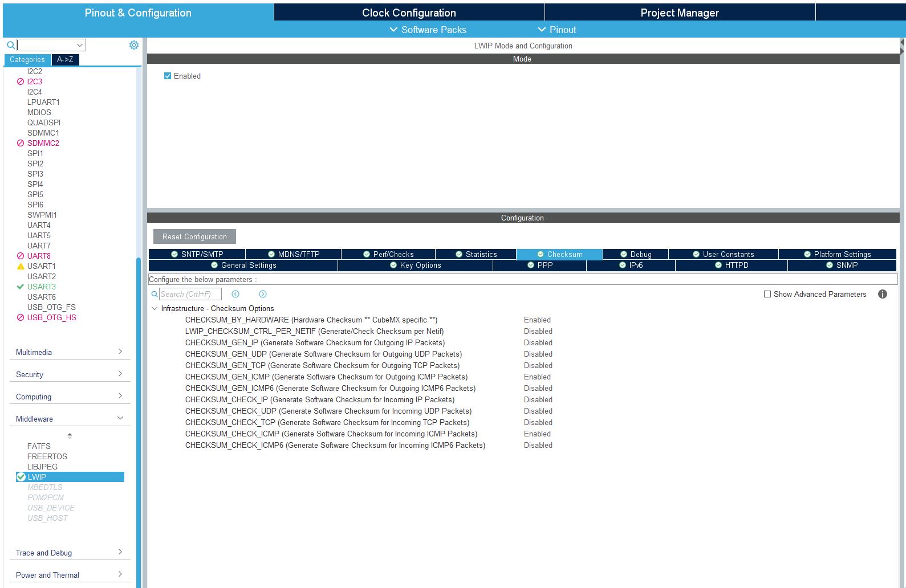Change CHECKSUM_CHECK_ICMP Enabled value

537,434
